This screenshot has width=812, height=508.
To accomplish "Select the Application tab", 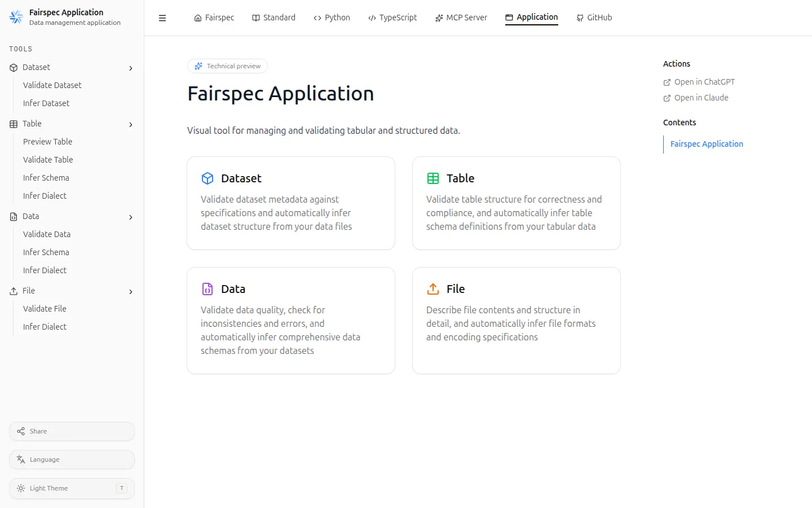I will click(x=532, y=17).
